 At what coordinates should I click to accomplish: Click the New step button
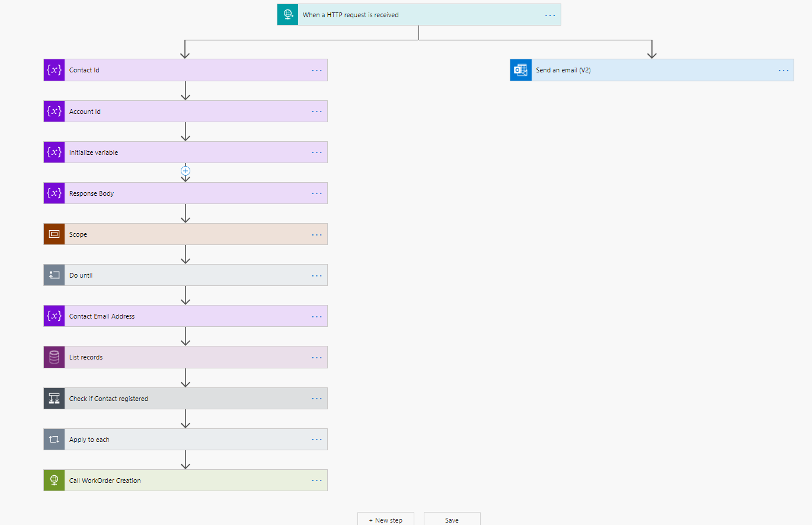[x=386, y=520]
